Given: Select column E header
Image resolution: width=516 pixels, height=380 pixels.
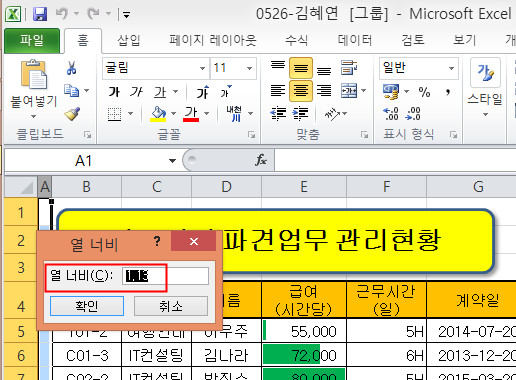Looking at the screenshot, I should click(304, 187).
